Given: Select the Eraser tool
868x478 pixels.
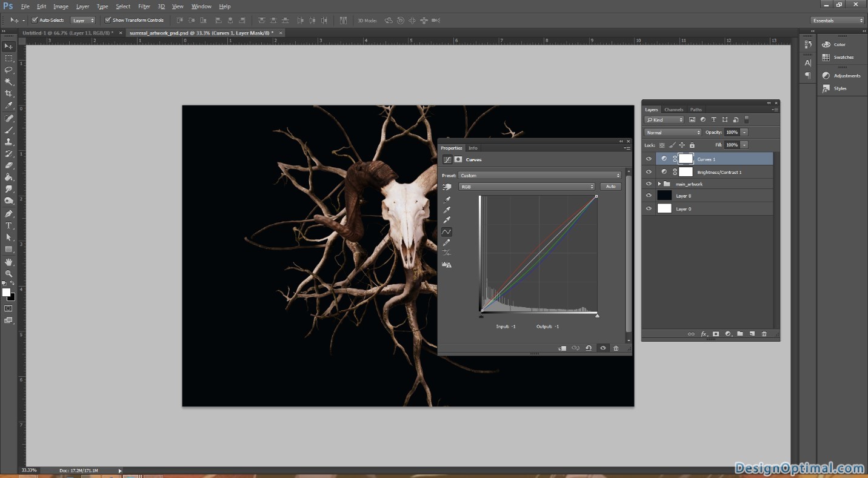Looking at the screenshot, I should [x=8, y=165].
